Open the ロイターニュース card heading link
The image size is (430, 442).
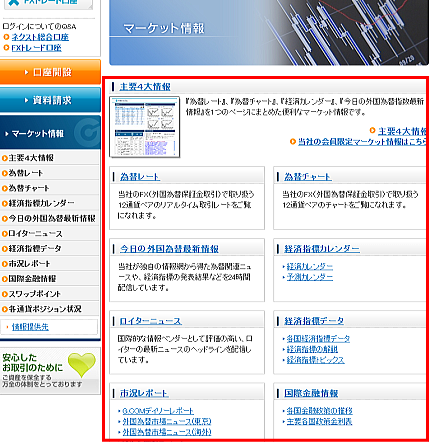[x=150, y=321]
